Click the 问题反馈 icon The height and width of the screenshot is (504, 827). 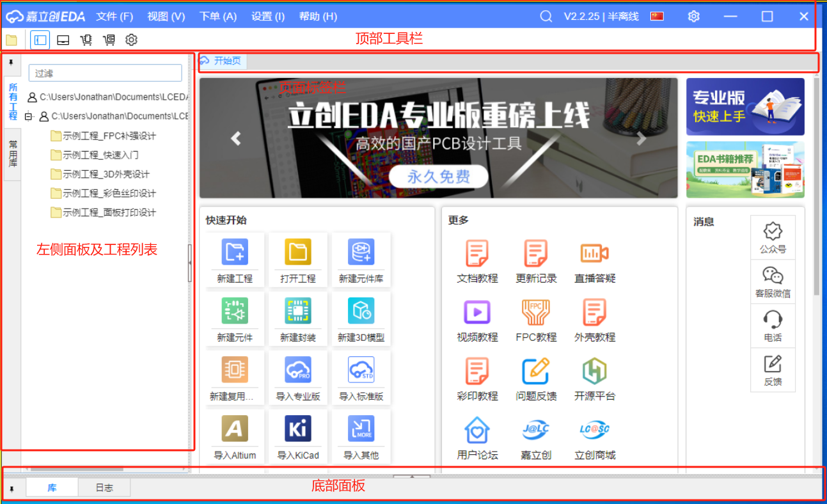(x=536, y=371)
